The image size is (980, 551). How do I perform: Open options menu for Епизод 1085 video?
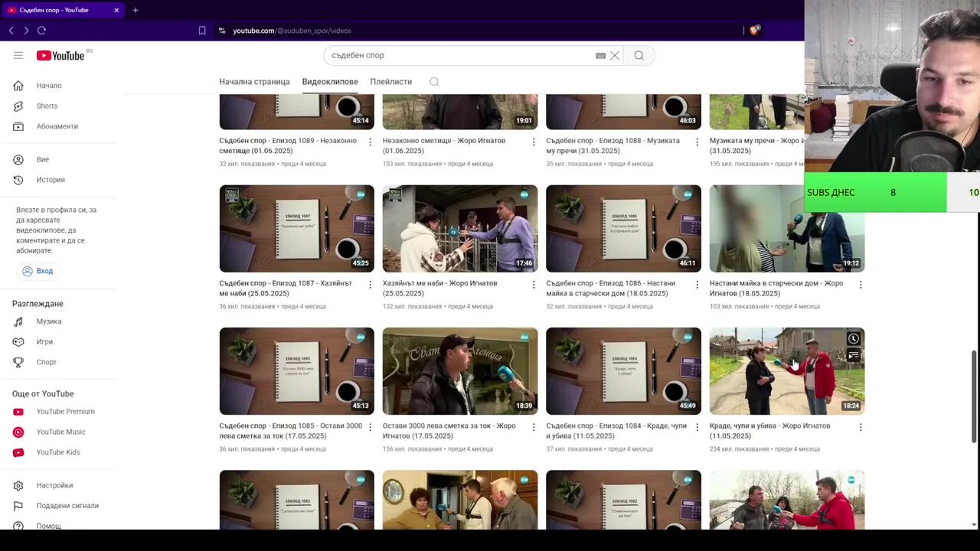pyautogui.click(x=370, y=427)
